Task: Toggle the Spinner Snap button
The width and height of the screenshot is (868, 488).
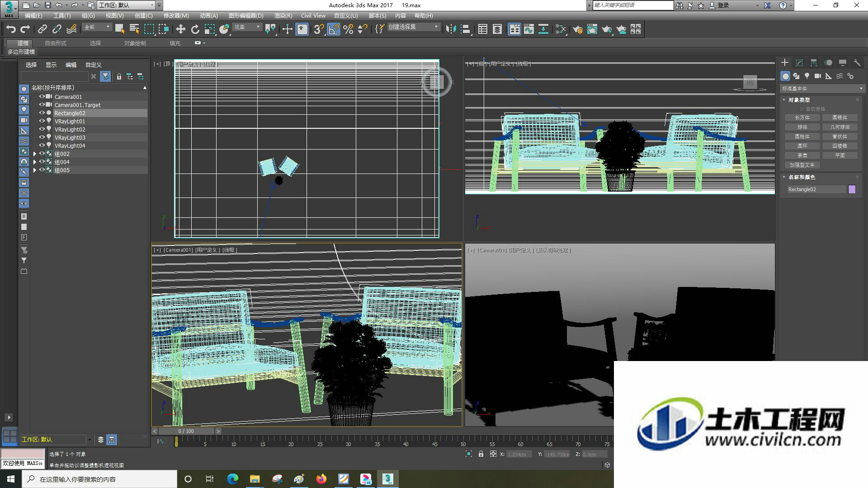Action: click(x=363, y=29)
